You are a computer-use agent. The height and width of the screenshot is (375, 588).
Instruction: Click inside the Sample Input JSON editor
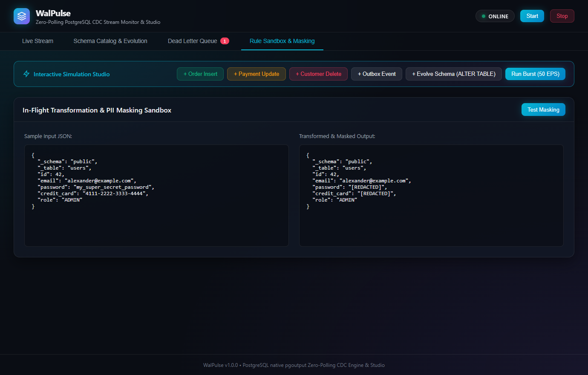tap(156, 196)
